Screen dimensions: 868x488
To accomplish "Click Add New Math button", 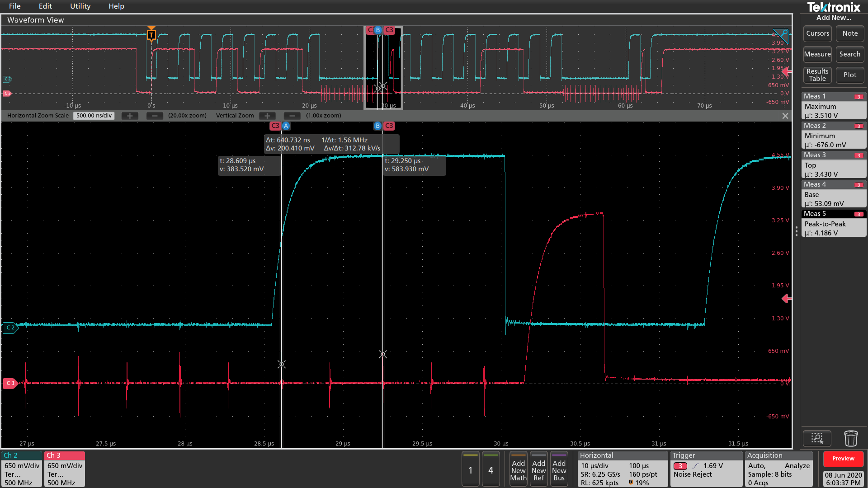I will point(518,469).
